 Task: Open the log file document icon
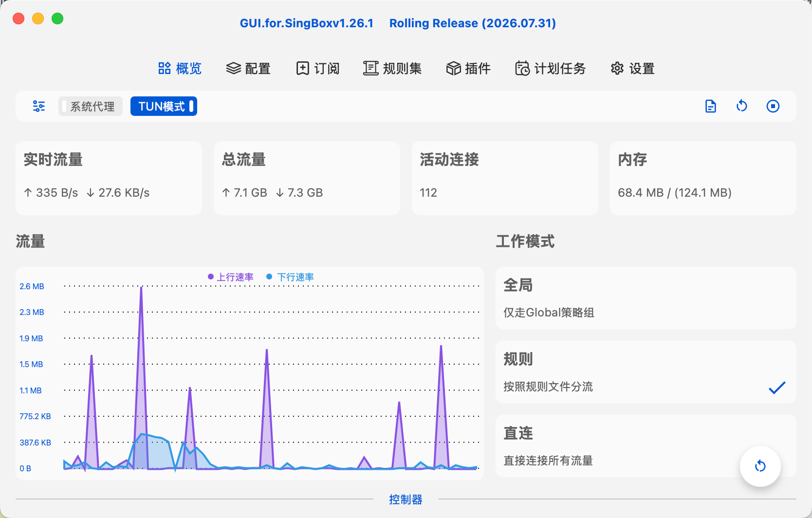[711, 106]
